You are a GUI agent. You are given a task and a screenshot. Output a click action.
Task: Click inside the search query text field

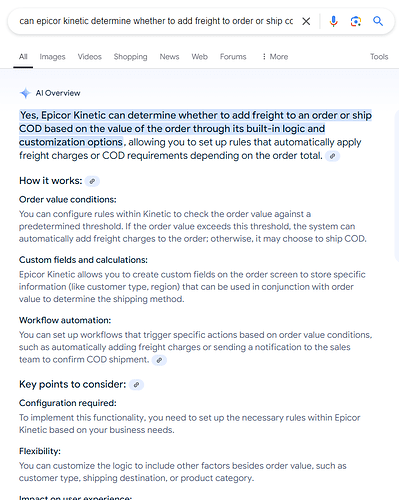click(x=156, y=21)
